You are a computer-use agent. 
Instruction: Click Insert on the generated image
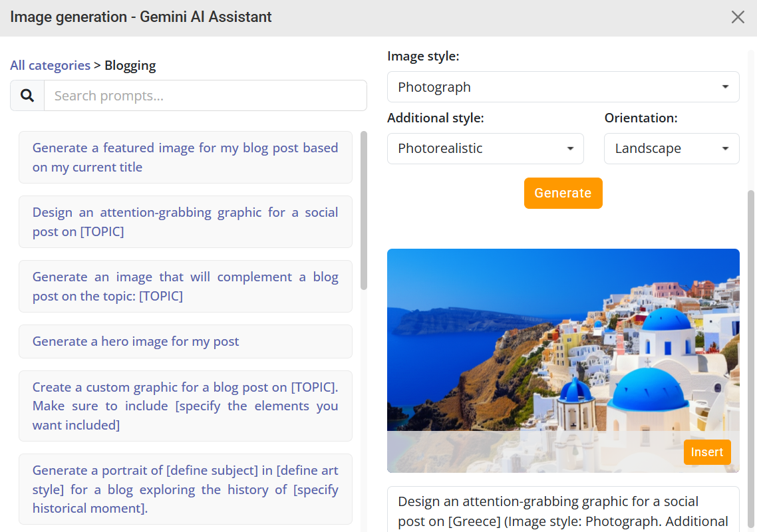pos(706,452)
